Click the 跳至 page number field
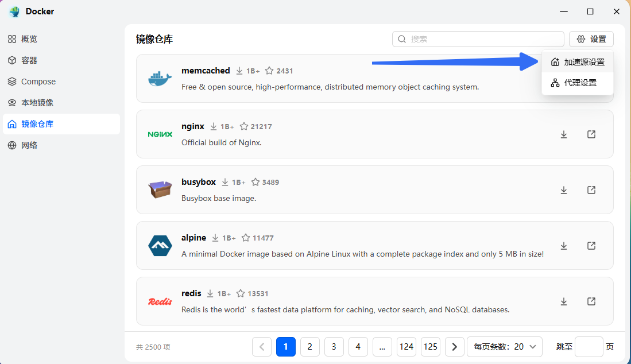631x364 pixels. [x=589, y=347]
